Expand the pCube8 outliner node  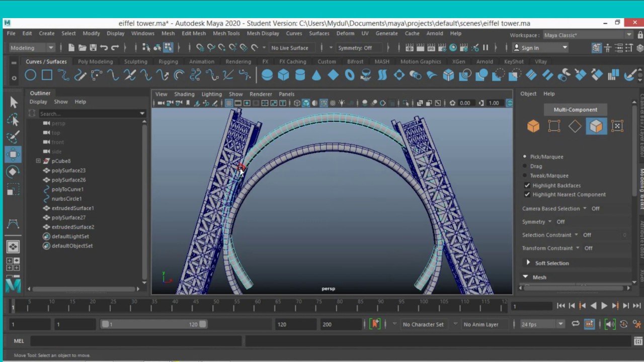pos(38,161)
